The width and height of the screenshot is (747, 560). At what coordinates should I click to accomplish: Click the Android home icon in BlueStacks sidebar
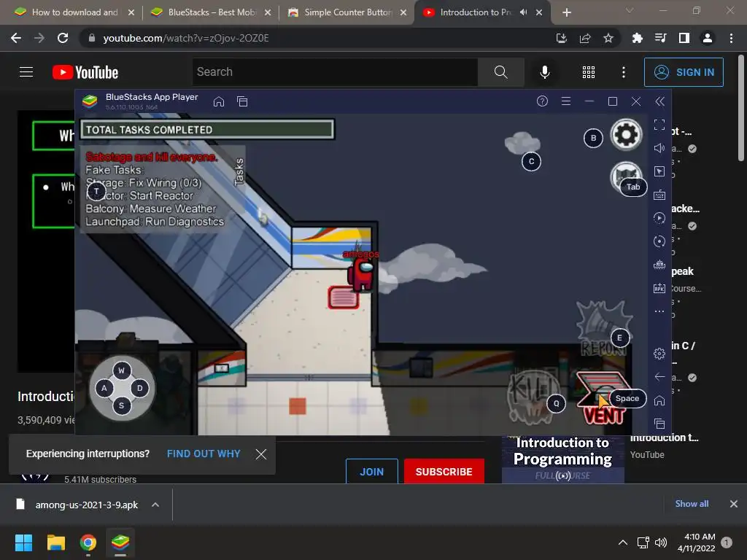tap(659, 400)
